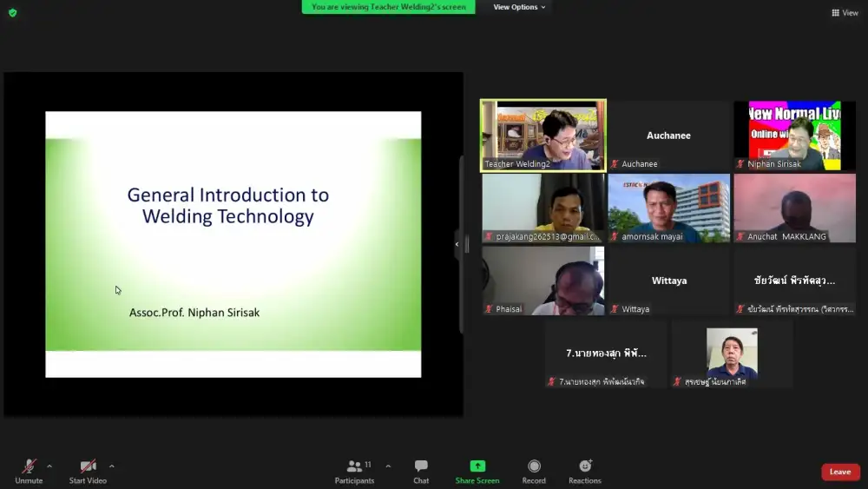
Task: Open the Participants panel
Action: tap(354, 466)
